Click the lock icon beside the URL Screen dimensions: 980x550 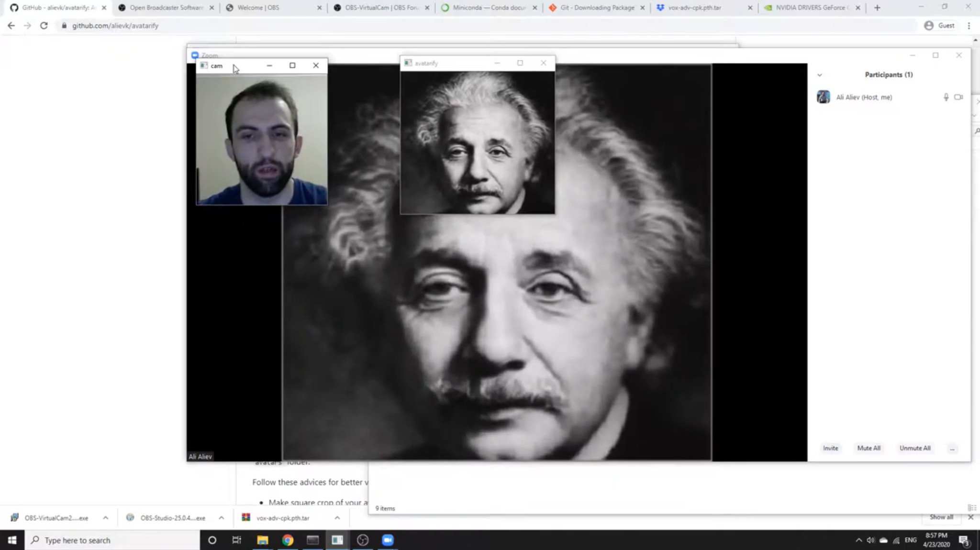(x=64, y=25)
